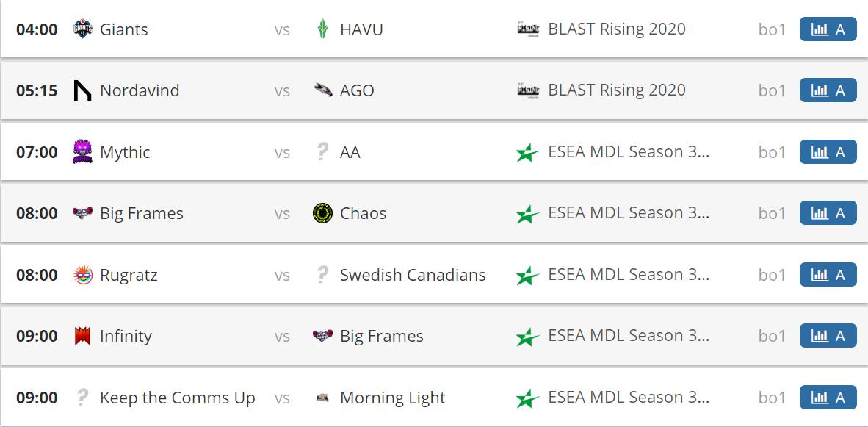Click the HAVU team logo
Screen dimensions: 868x427
pos(322,29)
